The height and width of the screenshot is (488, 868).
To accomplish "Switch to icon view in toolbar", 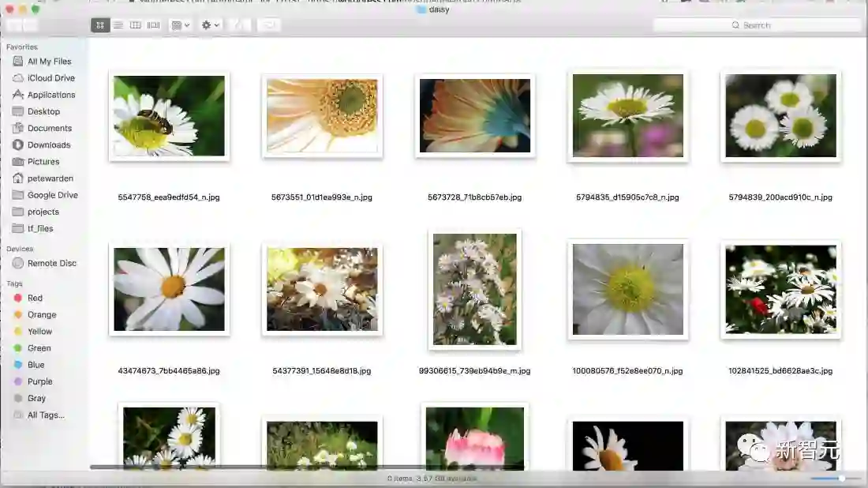I will tap(100, 25).
